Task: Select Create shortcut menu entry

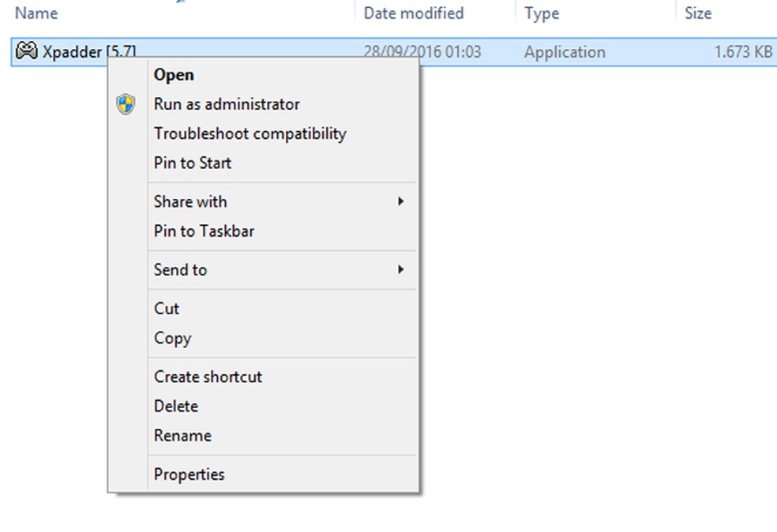Action: point(208,377)
